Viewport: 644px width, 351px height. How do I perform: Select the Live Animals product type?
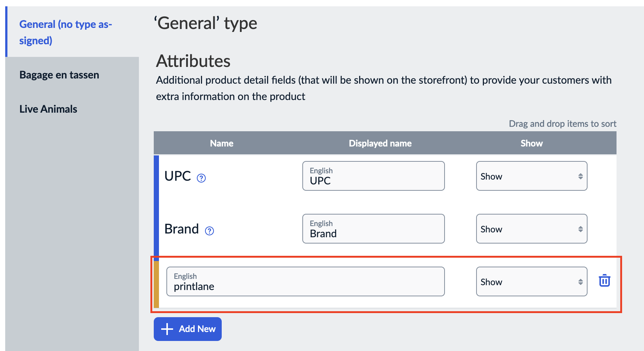48,109
